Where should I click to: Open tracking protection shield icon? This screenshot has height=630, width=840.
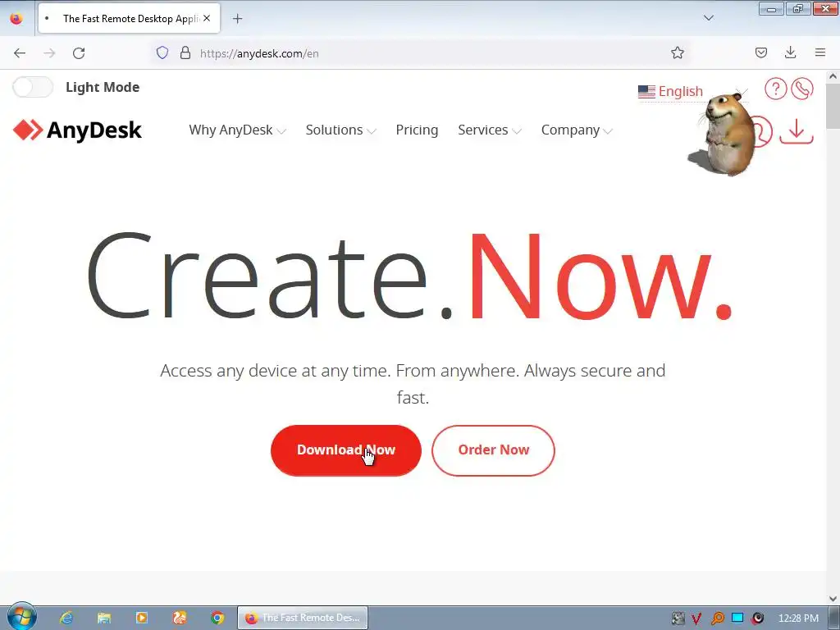tap(162, 52)
